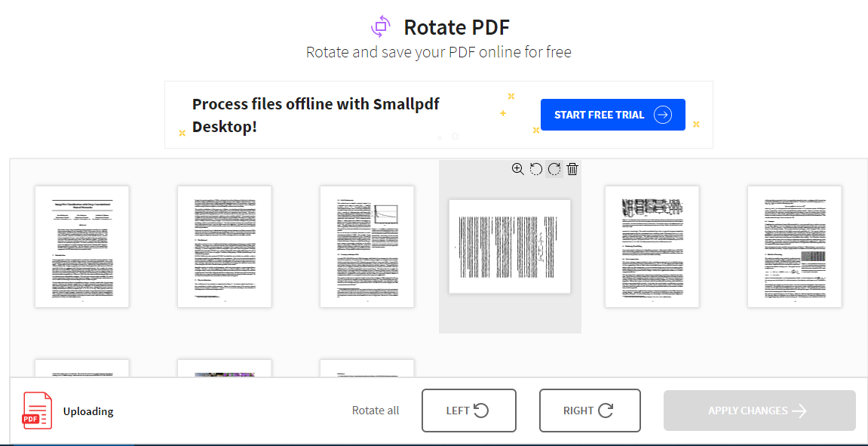
Task: Select third page thumbnail with graph
Action: [x=367, y=247]
